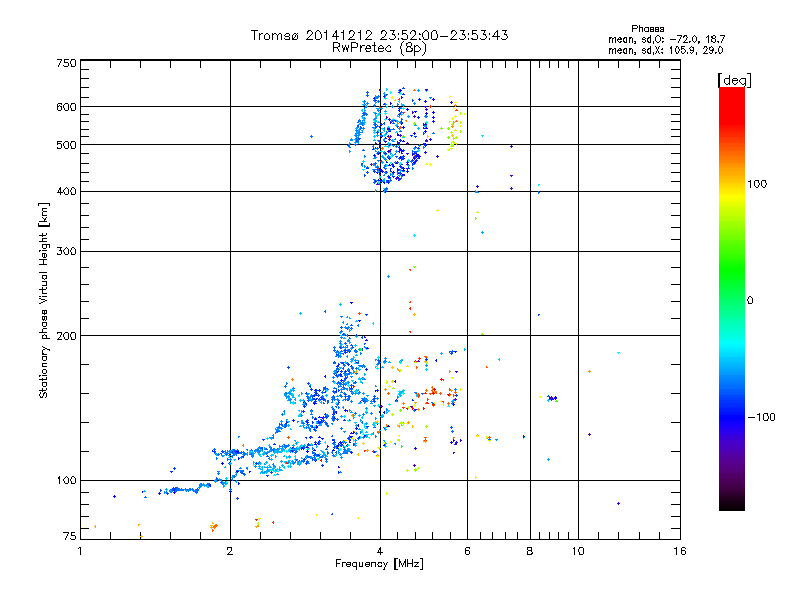Click the y-axis tick label '400'
Image resolution: width=800 pixels, height=600 pixels.
coord(66,192)
